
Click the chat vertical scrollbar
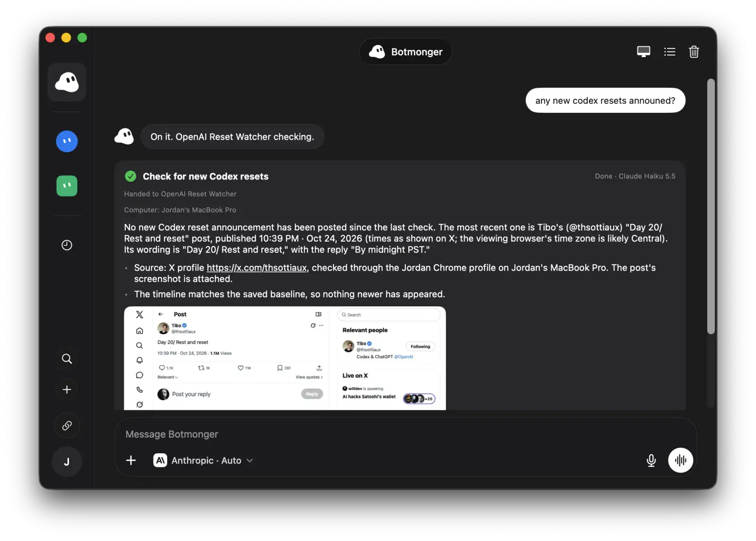coord(711,207)
